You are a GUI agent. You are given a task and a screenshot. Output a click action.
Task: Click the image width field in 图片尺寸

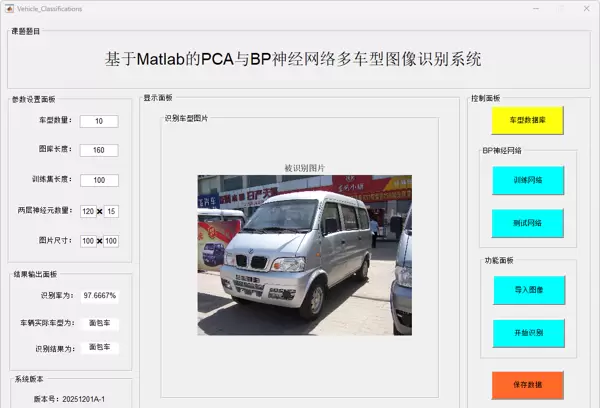pos(88,241)
